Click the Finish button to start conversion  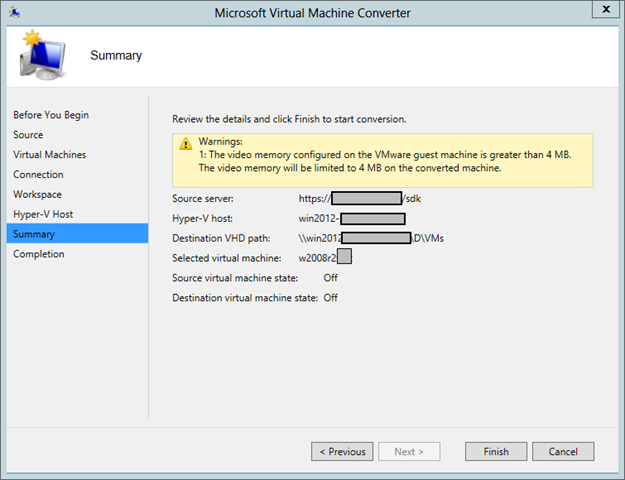(x=496, y=451)
